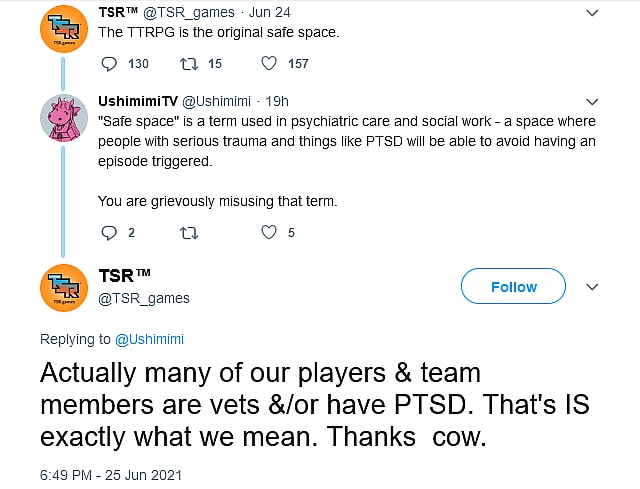Open @Ushimimi link in Replying to line
640x489 pixels.
148,339
